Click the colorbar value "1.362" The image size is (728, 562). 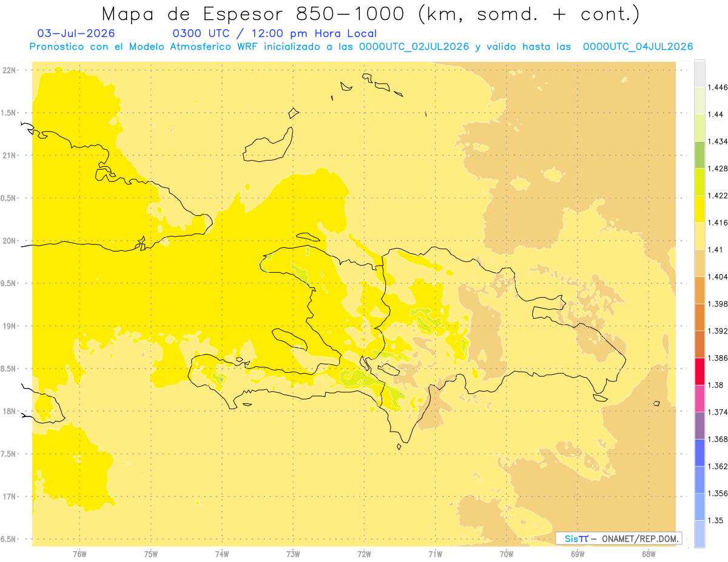pos(718,466)
